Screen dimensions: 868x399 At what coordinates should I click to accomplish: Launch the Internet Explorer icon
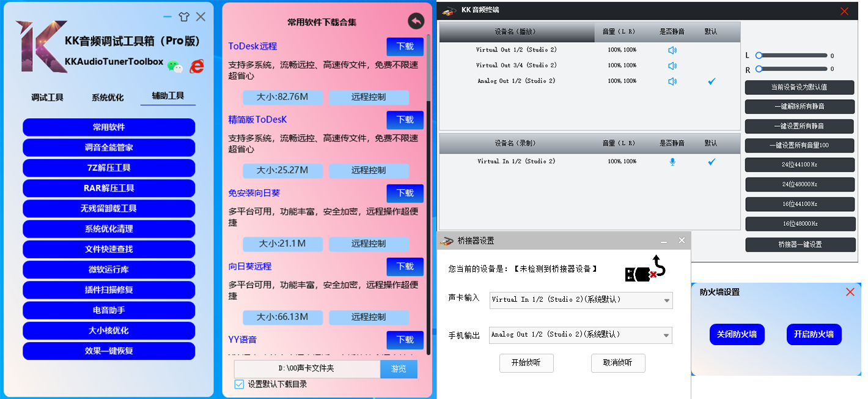tap(197, 66)
